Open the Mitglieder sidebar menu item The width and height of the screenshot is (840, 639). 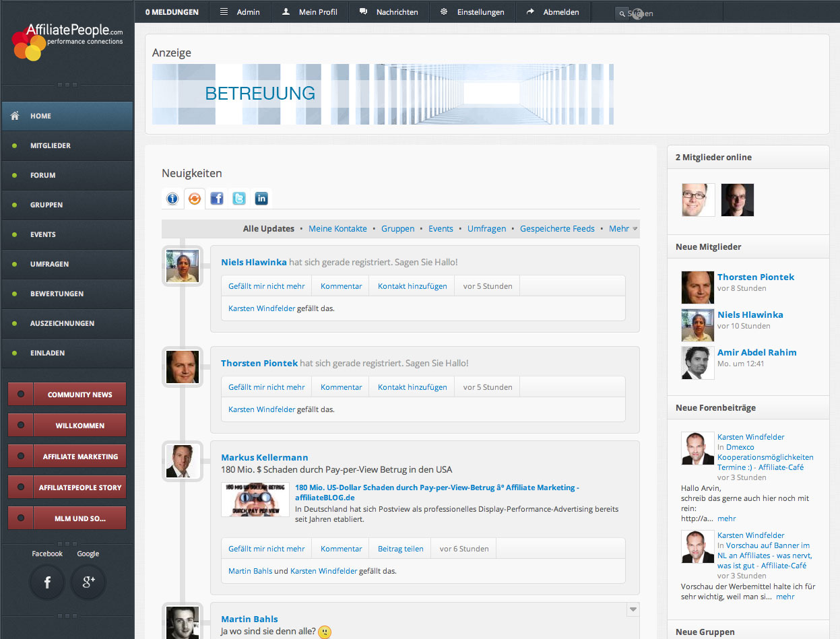click(51, 145)
